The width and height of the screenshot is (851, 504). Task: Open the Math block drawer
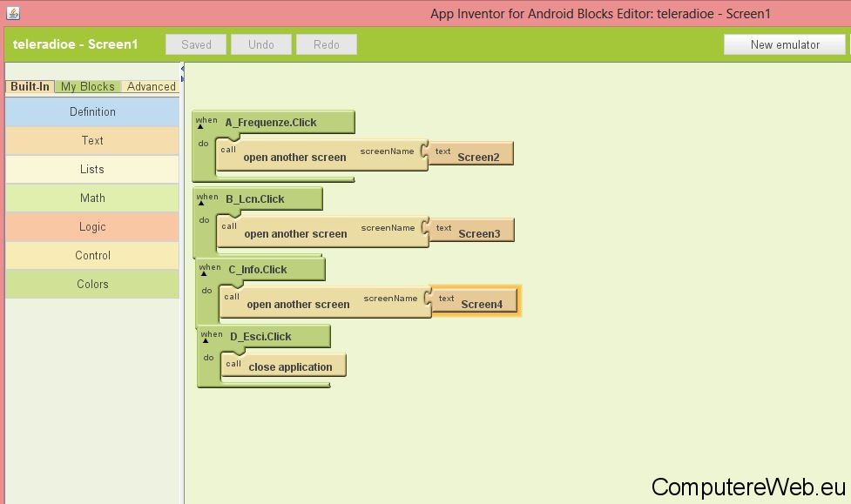pyautogui.click(x=92, y=198)
